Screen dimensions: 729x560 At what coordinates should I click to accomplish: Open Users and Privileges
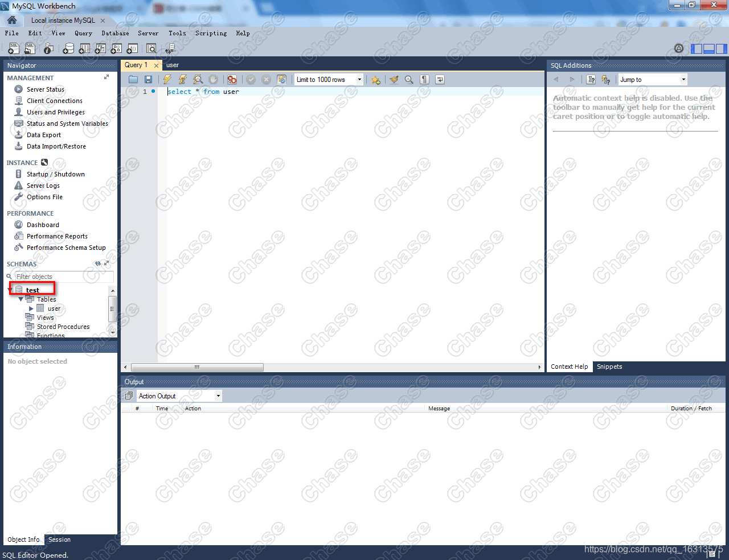56,112
